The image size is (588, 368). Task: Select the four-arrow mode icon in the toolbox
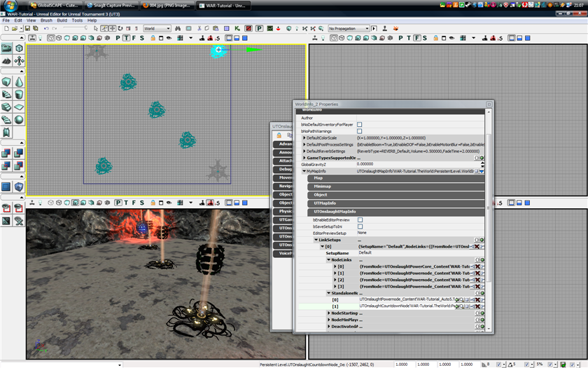[x=19, y=60]
